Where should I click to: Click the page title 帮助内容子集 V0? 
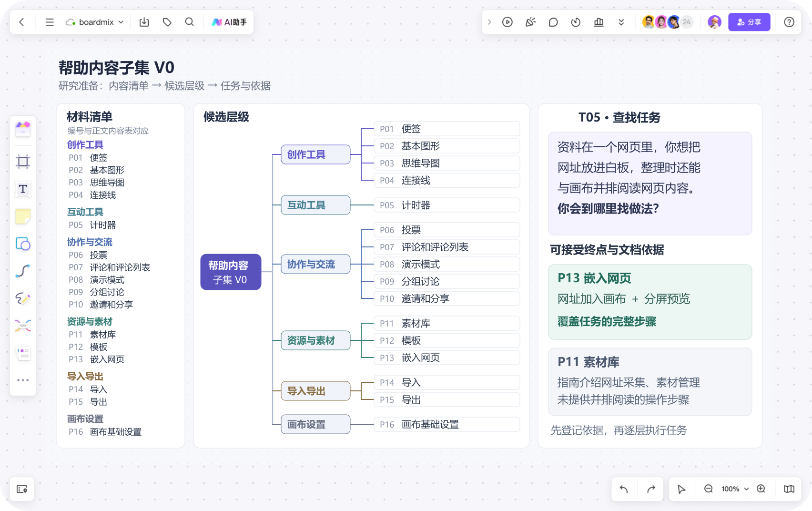[116, 68]
